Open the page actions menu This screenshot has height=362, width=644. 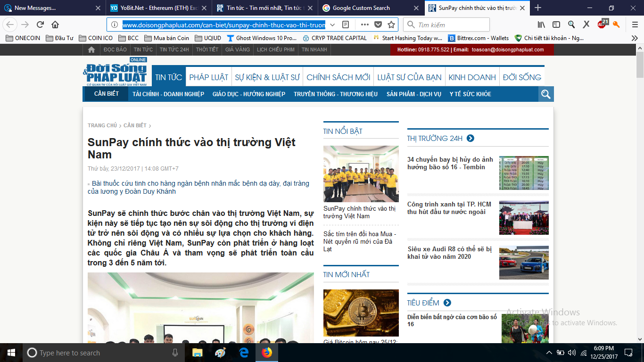(x=365, y=25)
